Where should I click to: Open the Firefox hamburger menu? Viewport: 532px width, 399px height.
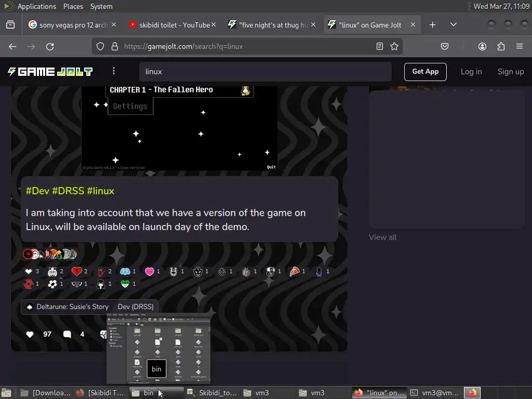coord(520,46)
